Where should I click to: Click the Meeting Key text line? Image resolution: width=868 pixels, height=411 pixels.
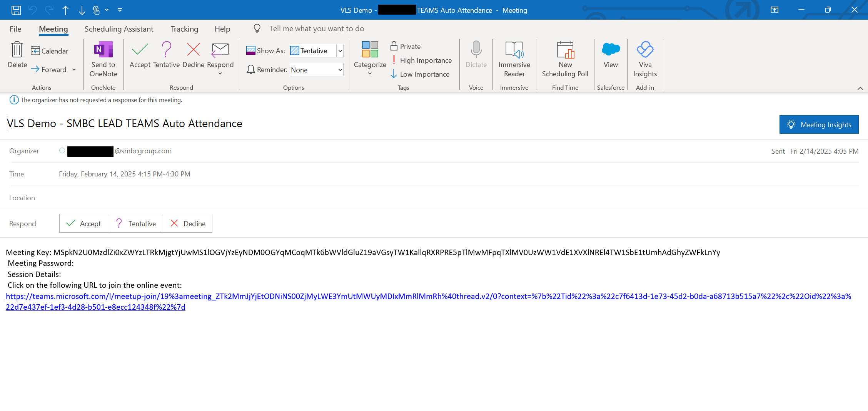(363, 252)
